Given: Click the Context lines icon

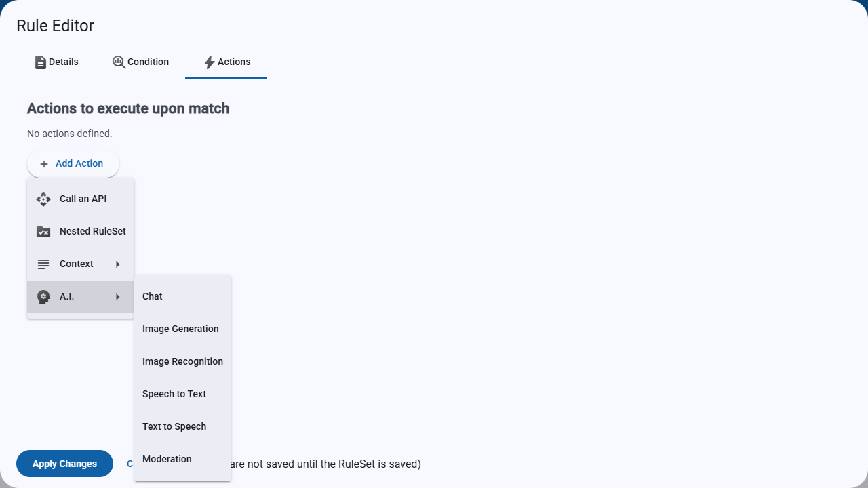Looking at the screenshot, I should tap(43, 264).
